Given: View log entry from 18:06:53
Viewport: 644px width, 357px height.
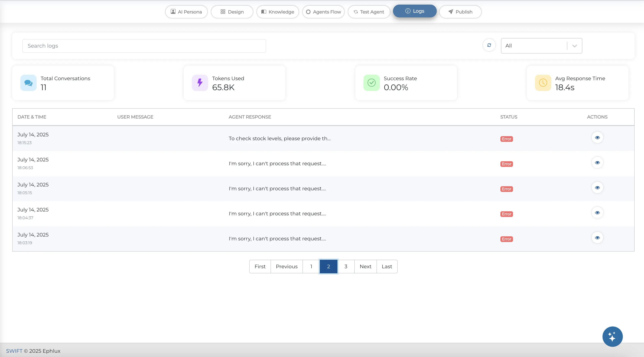Looking at the screenshot, I should pyautogui.click(x=597, y=163).
